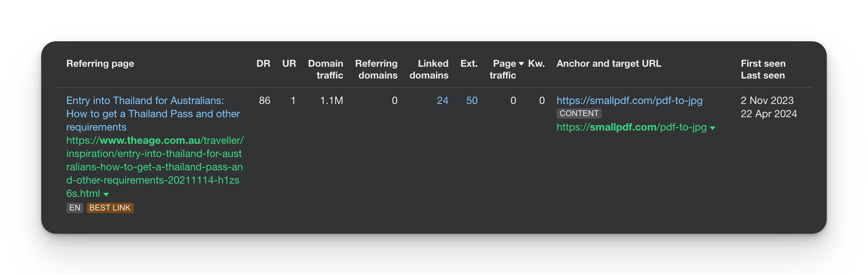
Task: Sort by Domain traffic column header
Action: [326, 69]
